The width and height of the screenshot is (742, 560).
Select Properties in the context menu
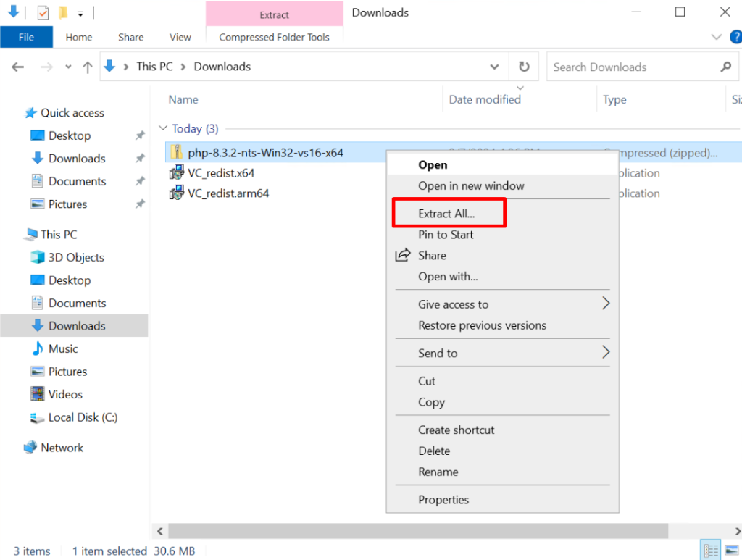[443, 500]
